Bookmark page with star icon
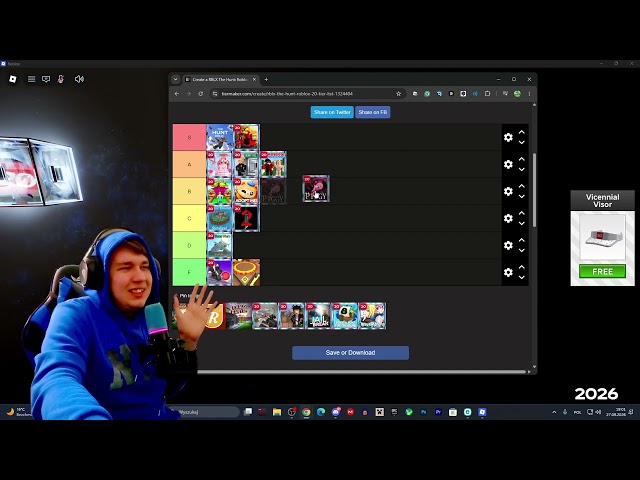The width and height of the screenshot is (640, 480). click(398, 94)
